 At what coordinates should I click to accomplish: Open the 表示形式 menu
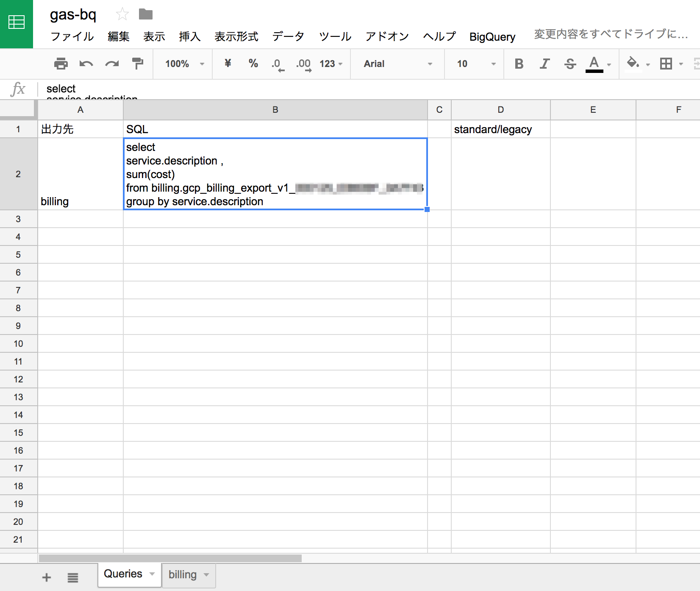coord(236,36)
